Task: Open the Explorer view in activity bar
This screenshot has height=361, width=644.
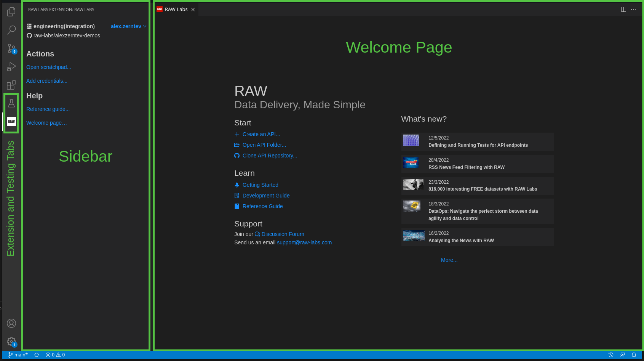Action: [x=11, y=12]
